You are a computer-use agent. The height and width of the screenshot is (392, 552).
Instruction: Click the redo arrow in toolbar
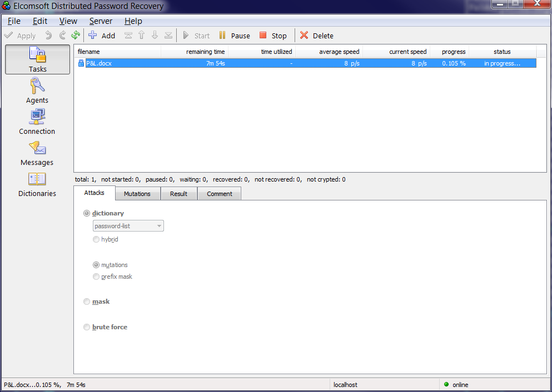tap(62, 35)
